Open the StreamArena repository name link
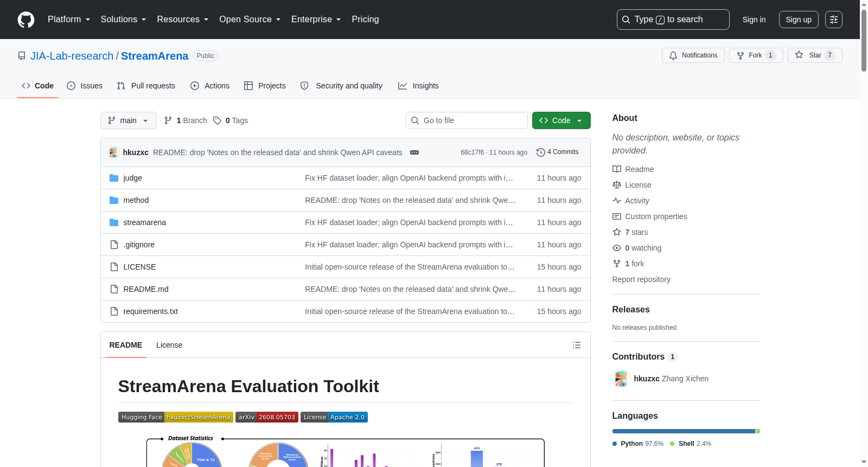The image size is (868, 467). click(155, 56)
